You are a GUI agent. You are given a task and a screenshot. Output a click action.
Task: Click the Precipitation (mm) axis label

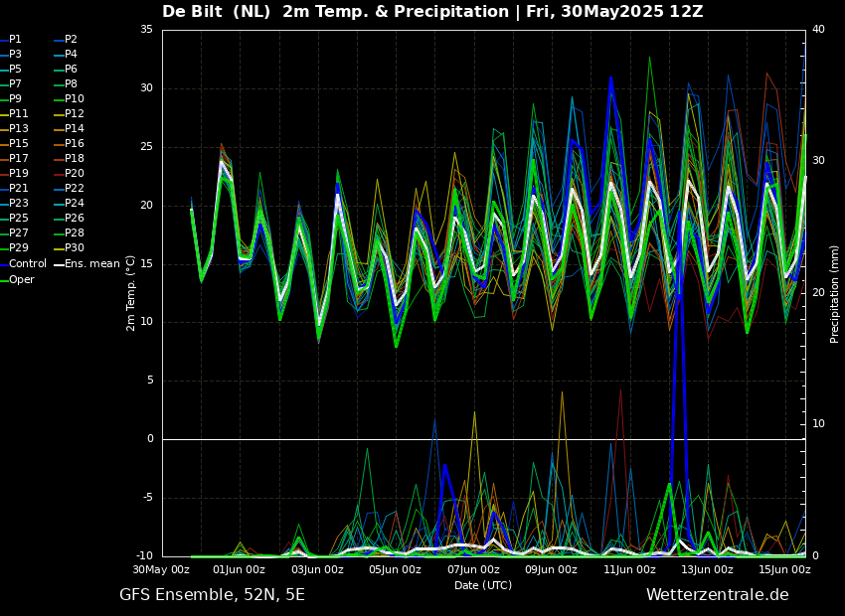tap(835, 294)
